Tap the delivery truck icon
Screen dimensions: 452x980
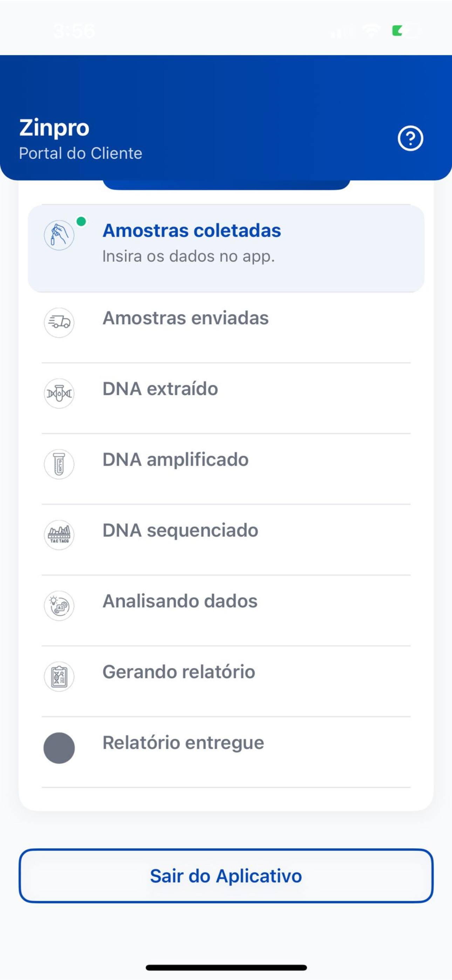tap(59, 322)
